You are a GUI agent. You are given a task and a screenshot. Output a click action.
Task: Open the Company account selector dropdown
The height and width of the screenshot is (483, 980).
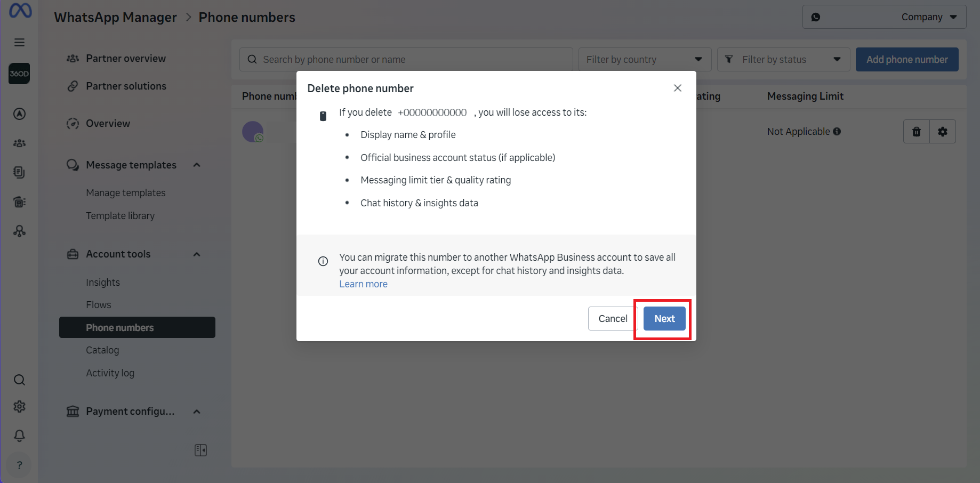[884, 17]
